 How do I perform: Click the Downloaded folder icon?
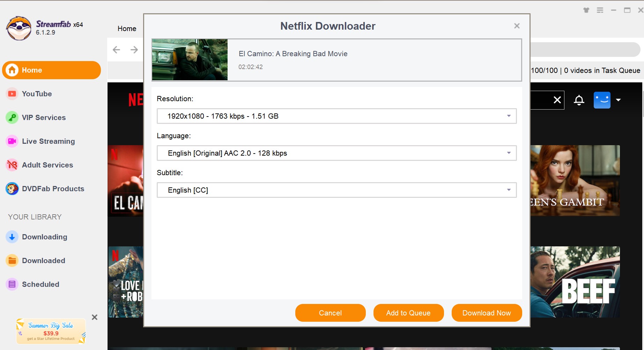[12, 261]
